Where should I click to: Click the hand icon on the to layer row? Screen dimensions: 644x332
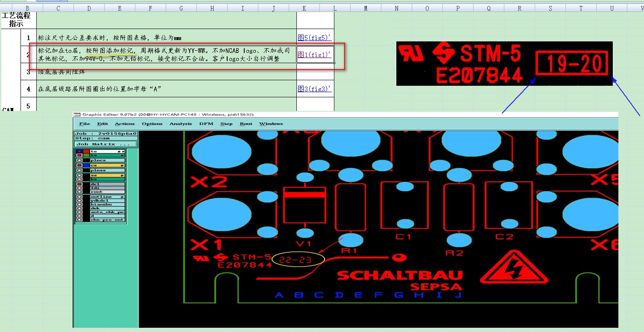tap(119, 151)
